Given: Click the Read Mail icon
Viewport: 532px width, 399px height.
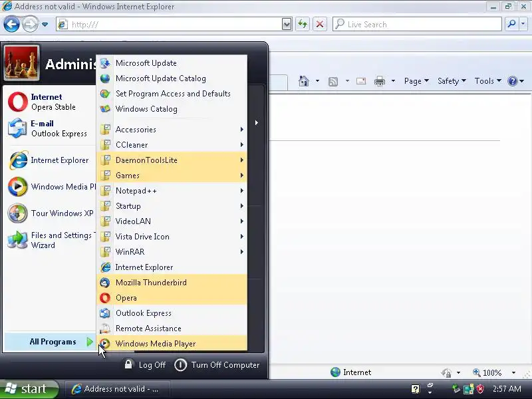Looking at the screenshot, I should click(x=361, y=81).
